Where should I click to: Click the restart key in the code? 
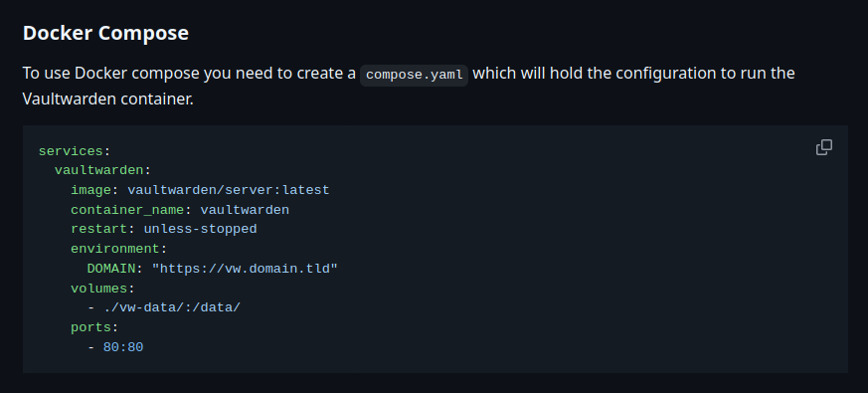point(99,229)
